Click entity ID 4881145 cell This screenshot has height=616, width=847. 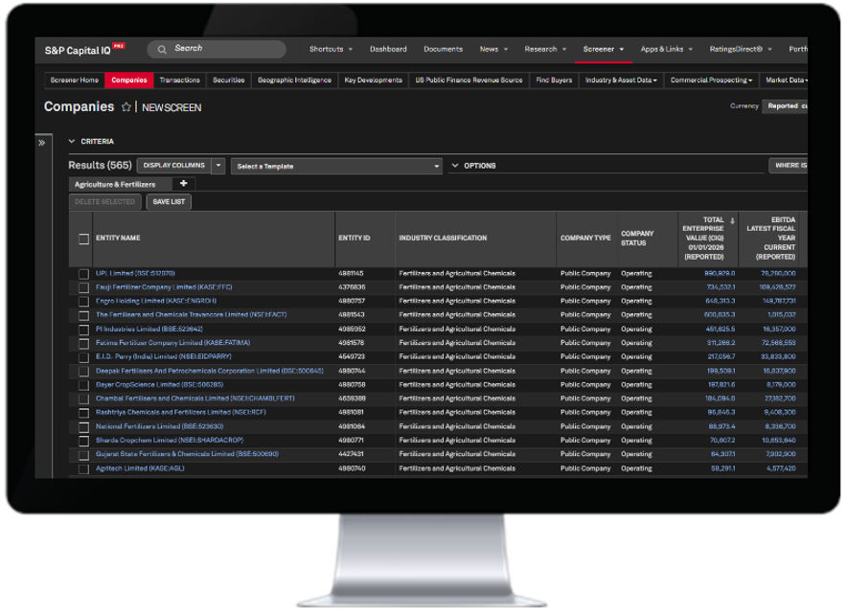(x=351, y=274)
